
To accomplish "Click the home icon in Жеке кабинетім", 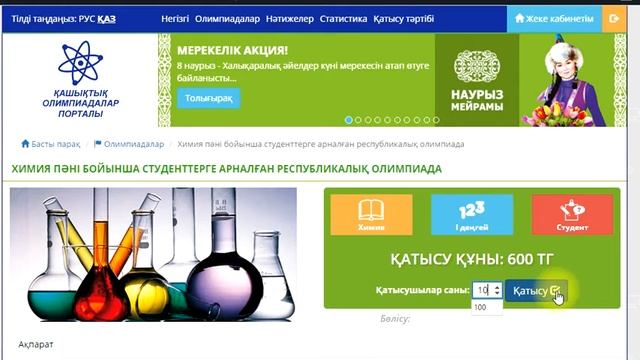I will [520, 18].
